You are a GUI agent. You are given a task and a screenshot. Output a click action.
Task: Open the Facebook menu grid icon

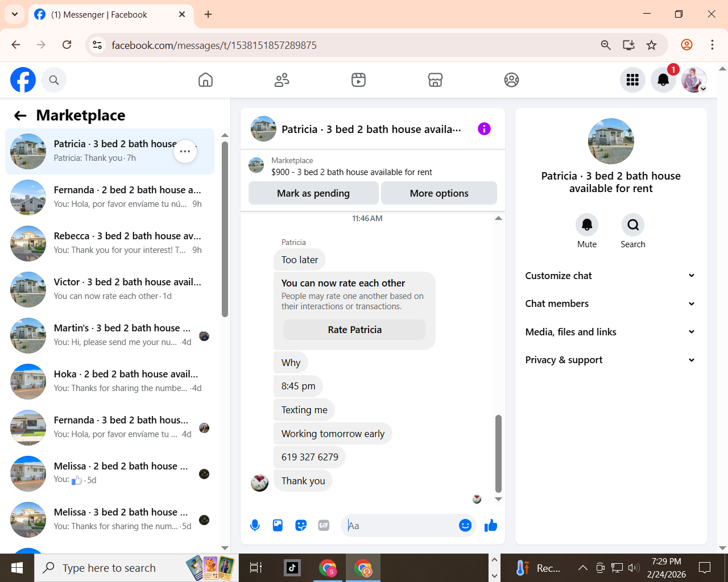tap(632, 80)
